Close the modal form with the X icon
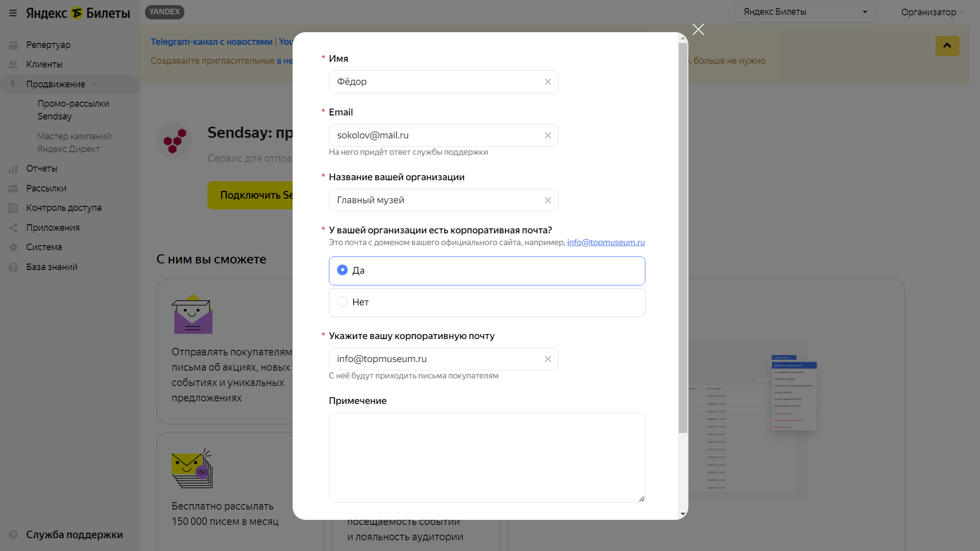The height and width of the screenshot is (551, 980). coord(698,30)
